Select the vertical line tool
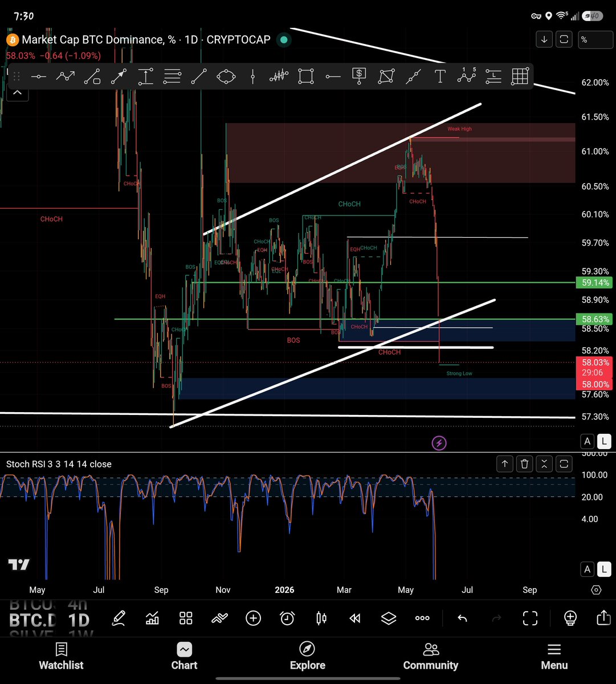The image size is (616, 684). click(x=252, y=76)
